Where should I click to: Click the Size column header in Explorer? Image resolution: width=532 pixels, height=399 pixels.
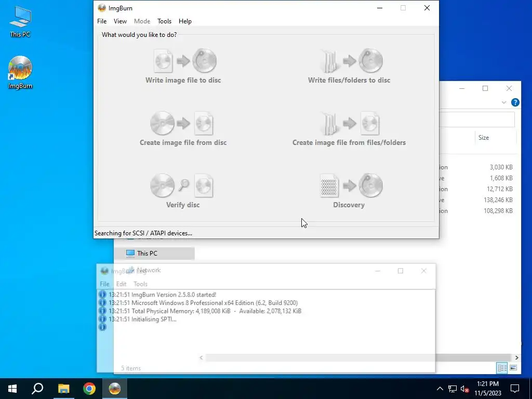click(484, 137)
